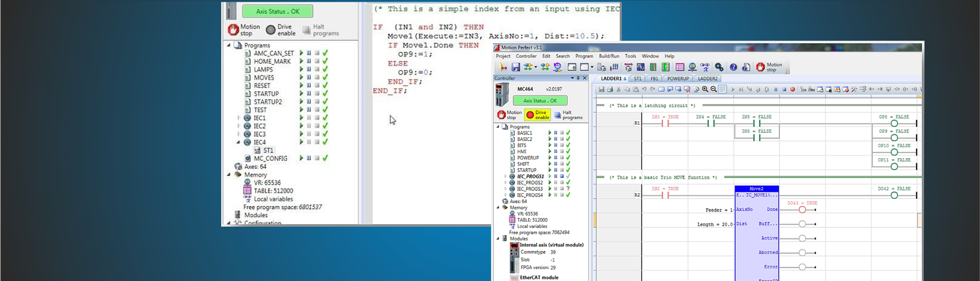This screenshot has width=980, height=281.
Task: Toggle the grid display icon in editor toolbar
Action: click(722, 89)
